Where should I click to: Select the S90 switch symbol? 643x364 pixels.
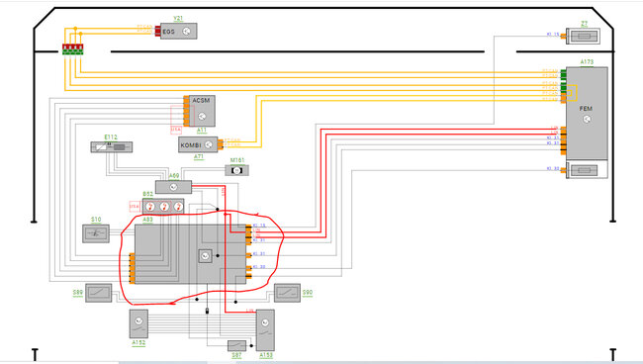(287, 293)
